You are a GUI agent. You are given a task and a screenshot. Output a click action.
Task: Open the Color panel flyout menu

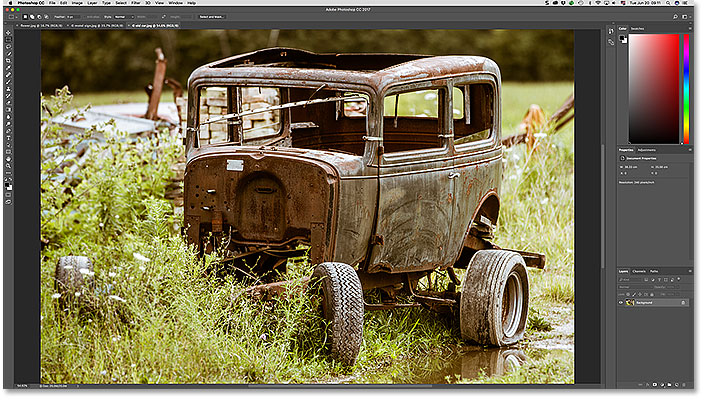(689, 29)
